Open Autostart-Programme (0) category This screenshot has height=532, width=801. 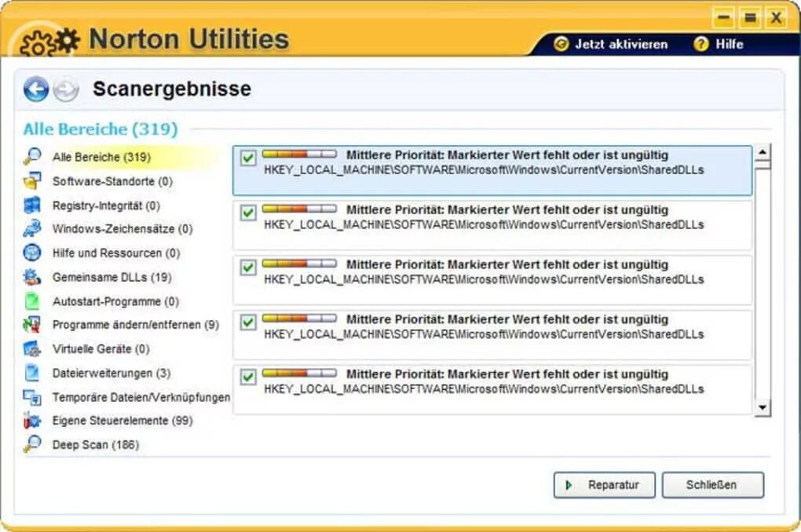(115, 301)
